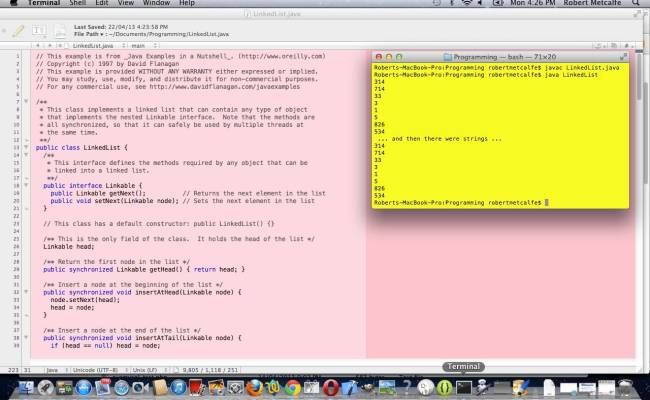The height and width of the screenshot is (400, 650).
Task: Open the main function popup menu
Action: 144,46
